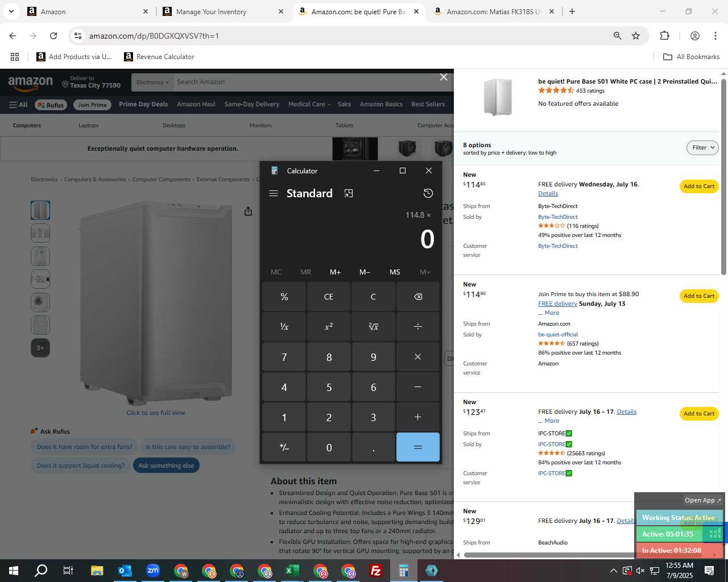Click the M- memory subtract button
Screen dimensions: 728x582
365,272
